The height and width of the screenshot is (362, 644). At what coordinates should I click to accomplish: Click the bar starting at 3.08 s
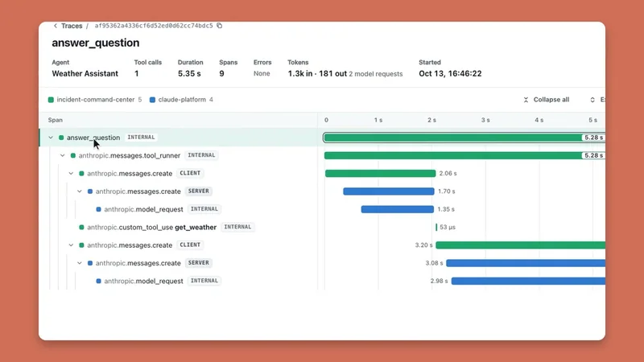pos(526,263)
